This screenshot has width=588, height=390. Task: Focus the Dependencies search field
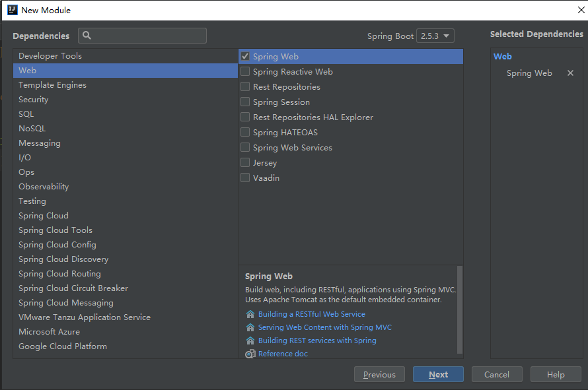pos(143,36)
